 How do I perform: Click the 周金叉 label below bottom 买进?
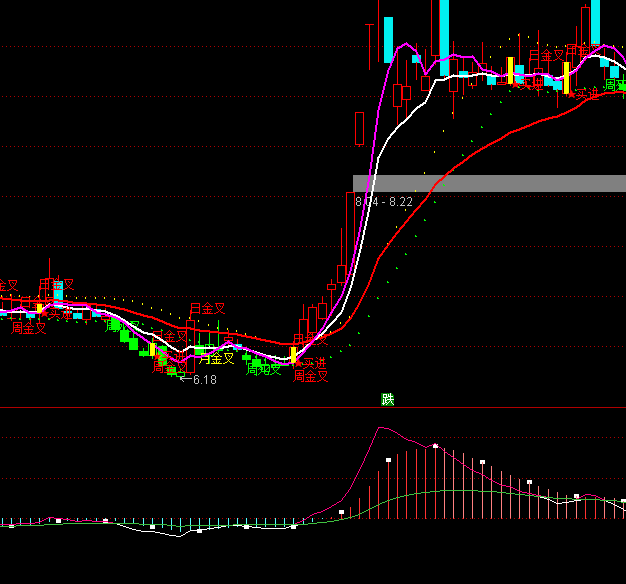click(311, 377)
